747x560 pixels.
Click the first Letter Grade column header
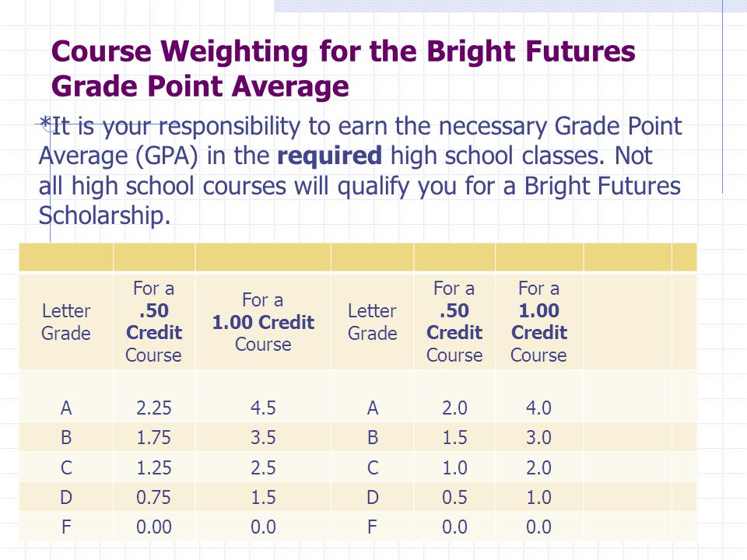(66, 322)
